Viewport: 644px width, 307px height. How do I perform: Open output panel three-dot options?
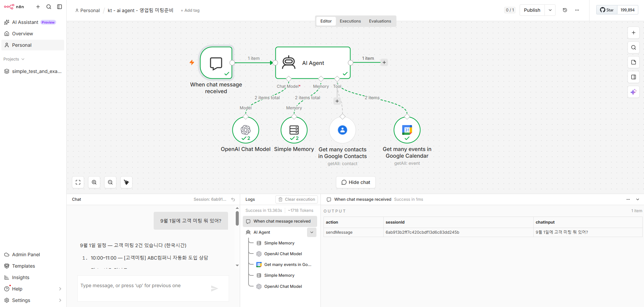(628, 199)
